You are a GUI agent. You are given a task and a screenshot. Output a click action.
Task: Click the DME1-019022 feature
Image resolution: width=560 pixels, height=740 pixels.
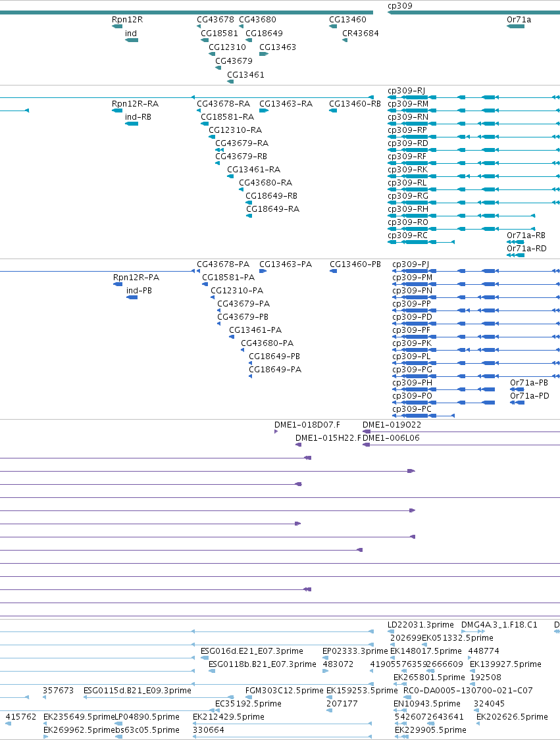click(392, 424)
